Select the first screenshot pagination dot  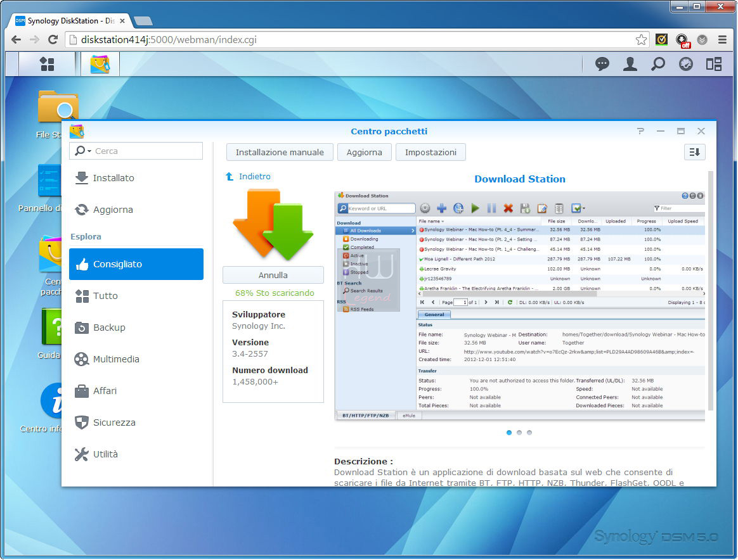point(508,433)
